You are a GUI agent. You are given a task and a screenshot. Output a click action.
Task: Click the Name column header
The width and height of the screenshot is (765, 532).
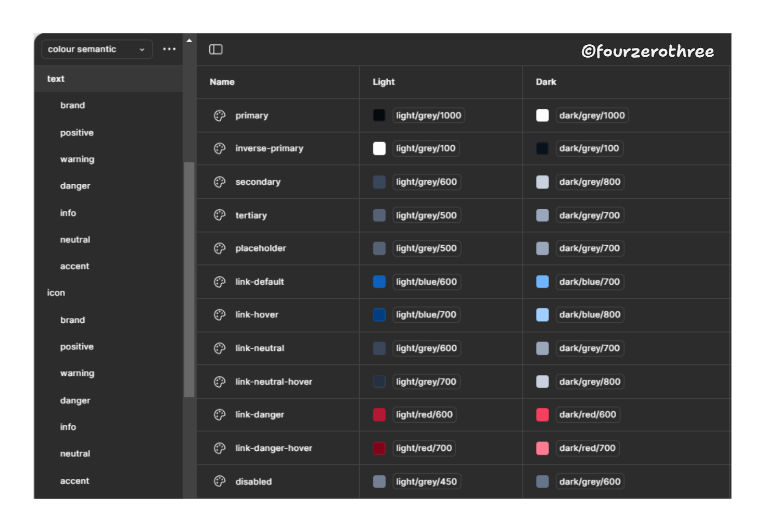[222, 82]
